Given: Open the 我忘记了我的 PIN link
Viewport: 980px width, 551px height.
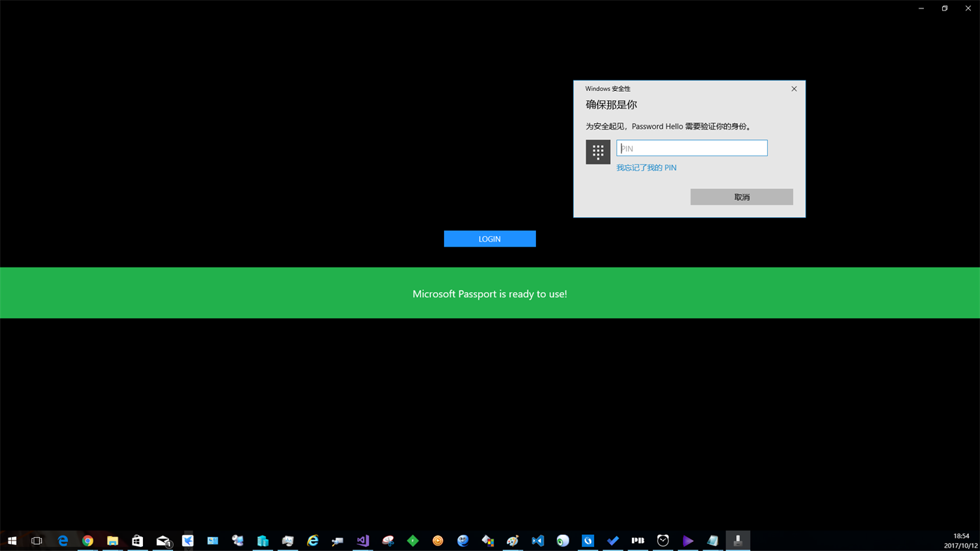Looking at the screenshot, I should pos(646,167).
